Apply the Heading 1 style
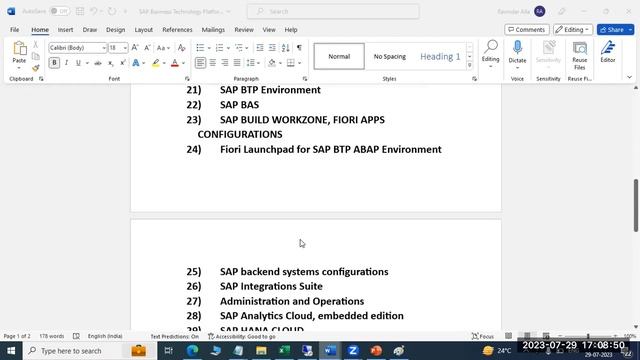This screenshot has height=360, width=640. pos(440,56)
